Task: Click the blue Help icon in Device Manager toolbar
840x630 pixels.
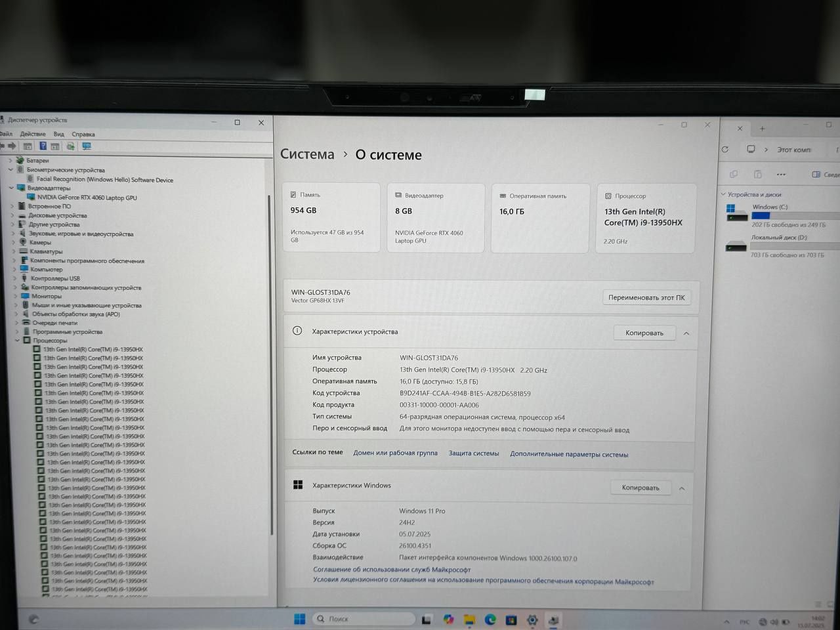Action: tap(43, 146)
